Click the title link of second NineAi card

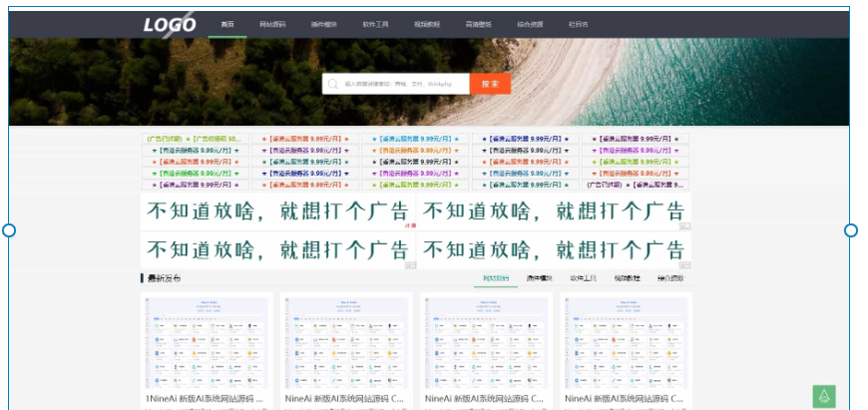[x=345, y=398]
